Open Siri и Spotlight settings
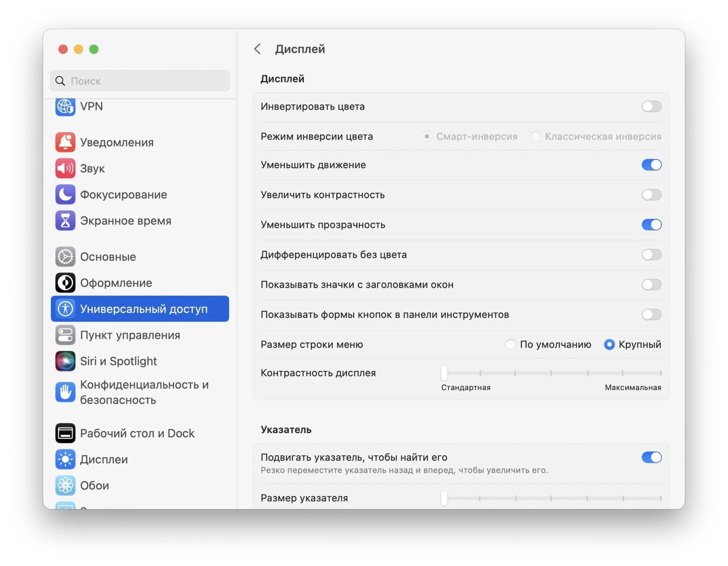The height and width of the screenshot is (566, 728). 119,361
